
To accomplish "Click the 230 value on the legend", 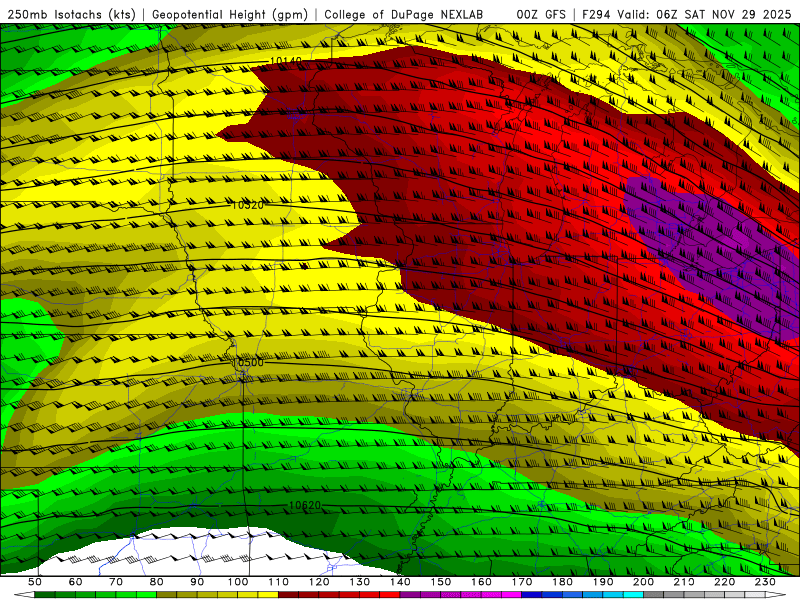I will 765,582.
